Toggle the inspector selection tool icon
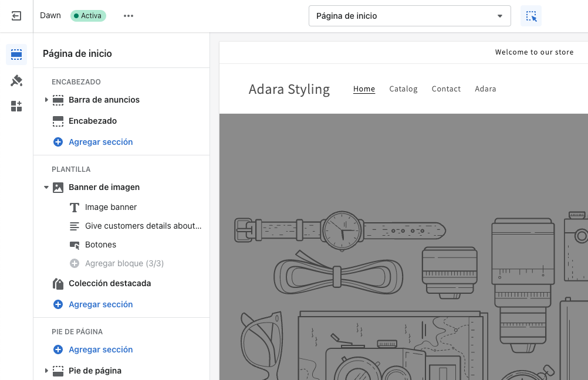The height and width of the screenshot is (380, 588). [531, 16]
